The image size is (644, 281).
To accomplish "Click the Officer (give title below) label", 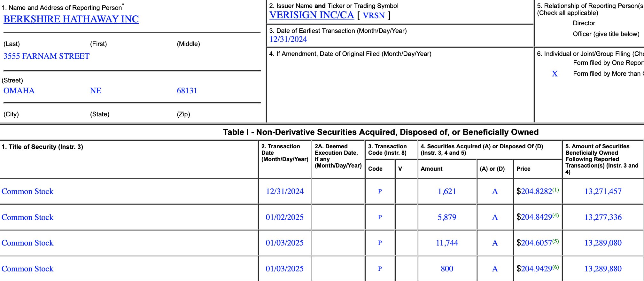I will (x=606, y=34).
